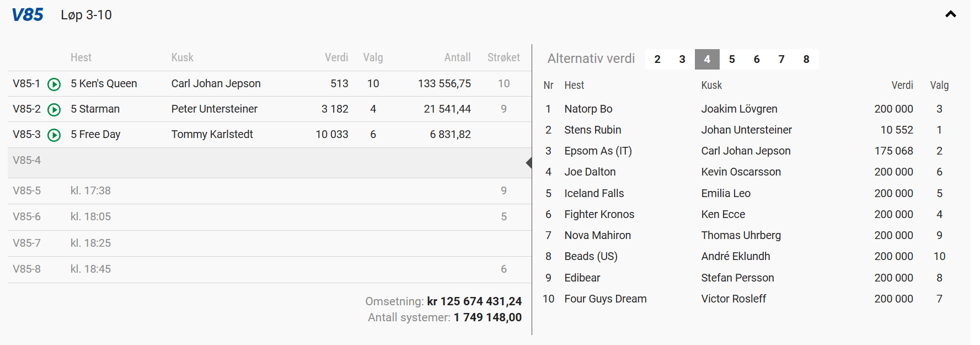Click driver Peter Untersteiner
The width and height of the screenshot is (980, 345).
point(214,109)
